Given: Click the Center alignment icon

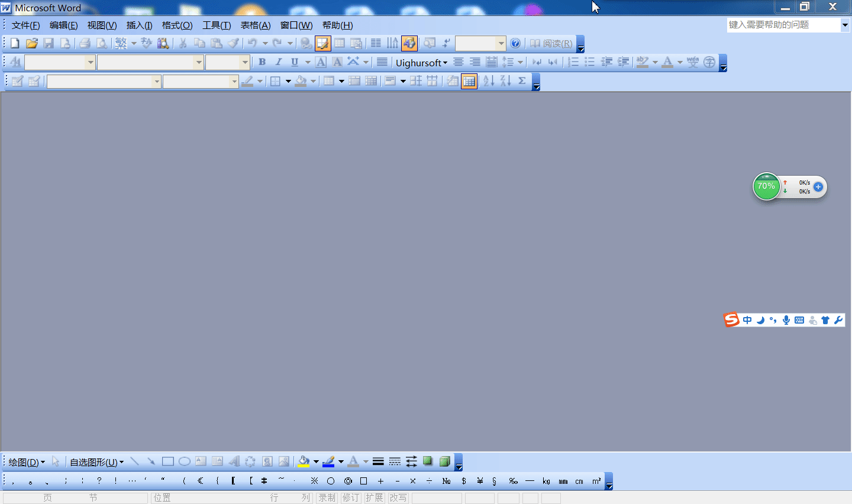Looking at the screenshot, I should [x=458, y=62].
